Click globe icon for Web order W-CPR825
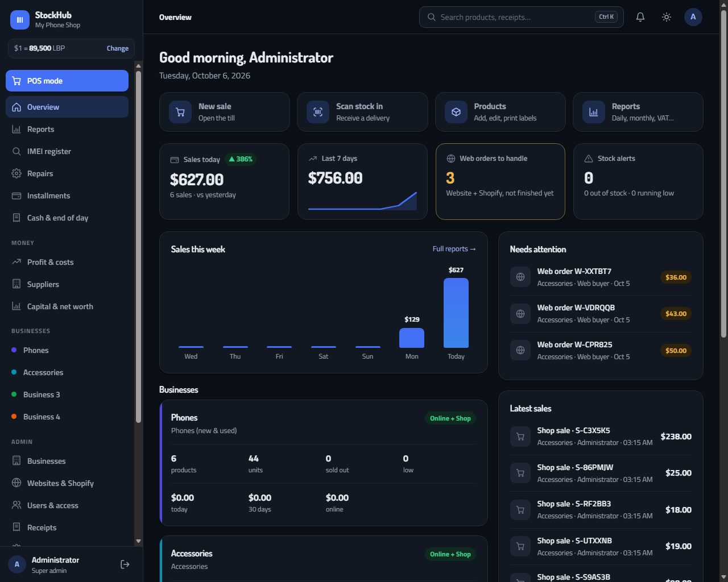Viewport: 728px width, 582px height. (520, 350)
